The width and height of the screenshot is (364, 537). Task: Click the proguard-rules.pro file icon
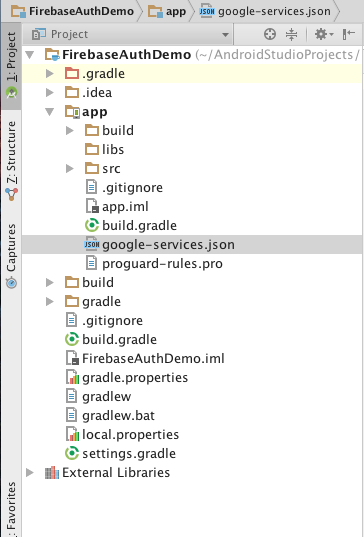point(91,263)
